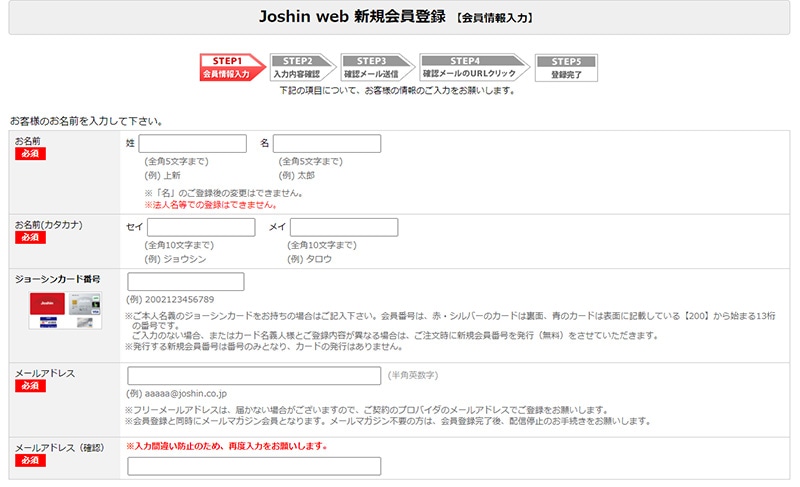This screenshot has height=487, width=800.
Task: Select the STEP5 登録完了 step indicator
Action: pos(566,68)
